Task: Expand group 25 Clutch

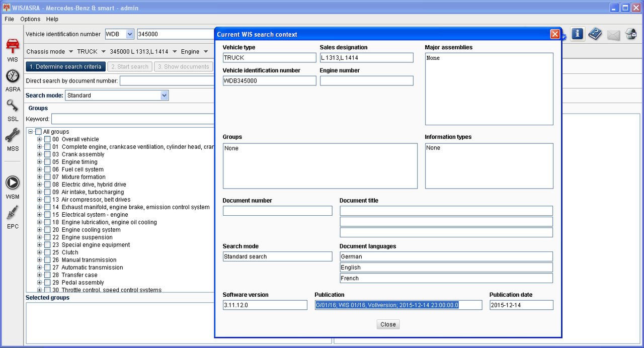Action: pyautogui.click(x=40, y=252)
